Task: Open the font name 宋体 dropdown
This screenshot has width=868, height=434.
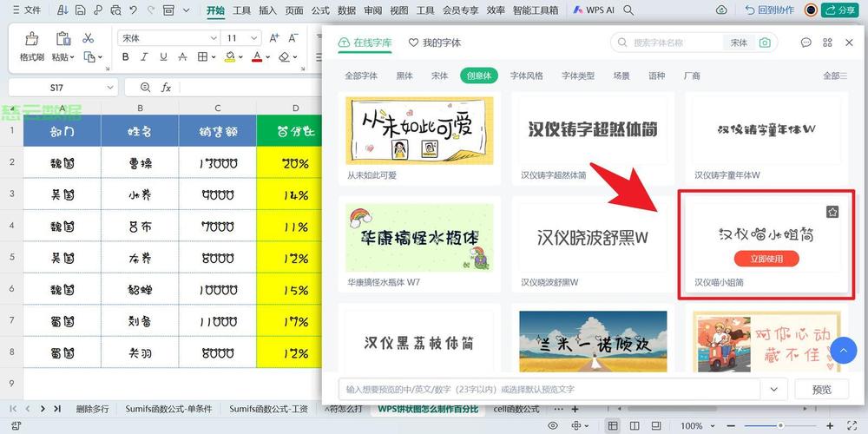Action: [214, 38]
